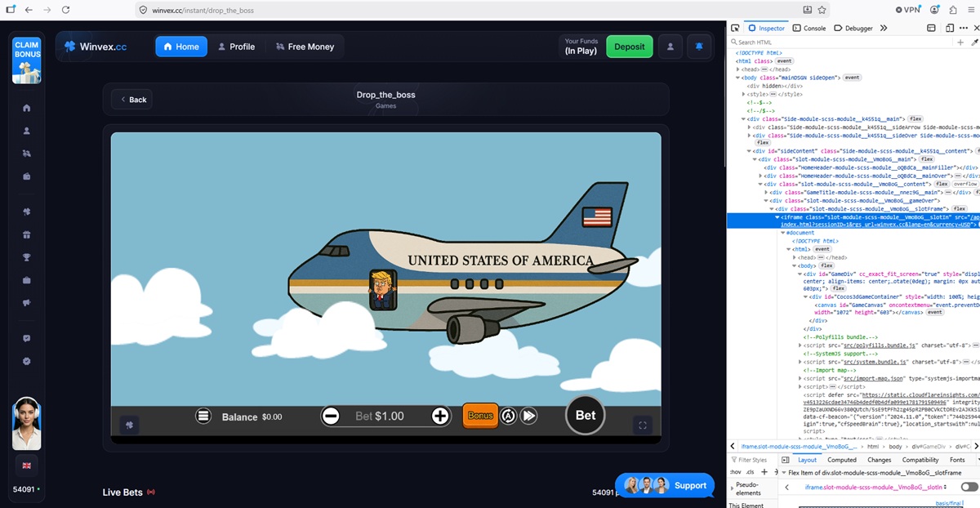Screen dimensions: 980x508
Task: Open the Free Money tab
Action: (305, 47)
